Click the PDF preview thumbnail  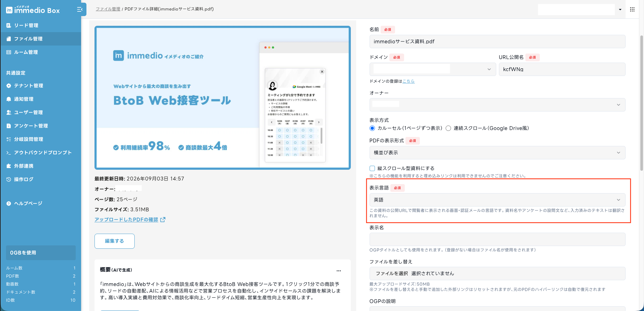pos(222,98)
